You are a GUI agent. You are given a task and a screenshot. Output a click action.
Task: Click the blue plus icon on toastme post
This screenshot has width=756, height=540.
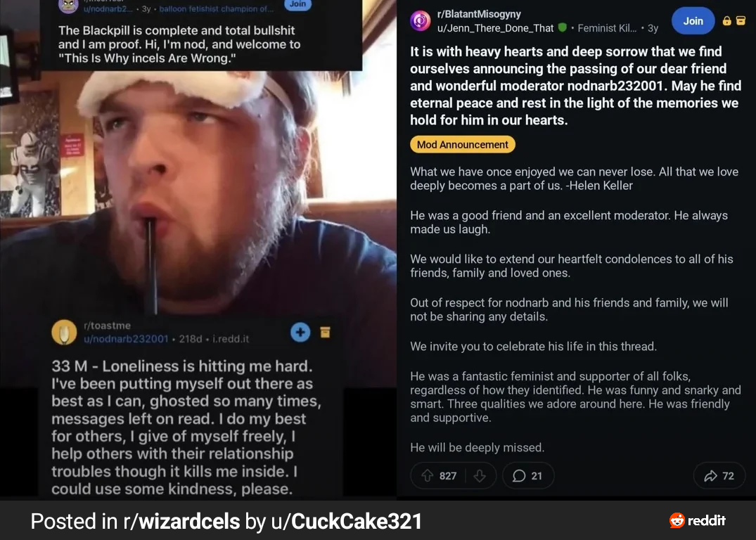point(300,332)
